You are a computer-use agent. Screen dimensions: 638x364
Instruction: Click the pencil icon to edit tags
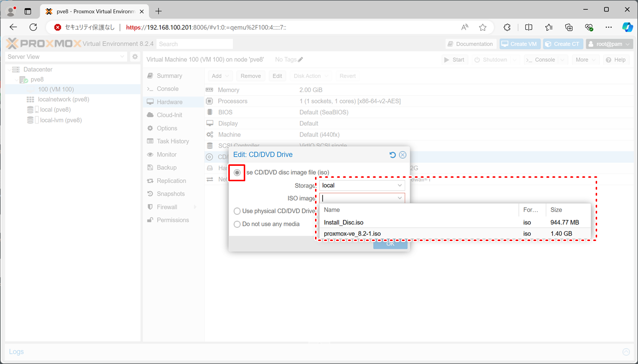click(x=301, y=60)
